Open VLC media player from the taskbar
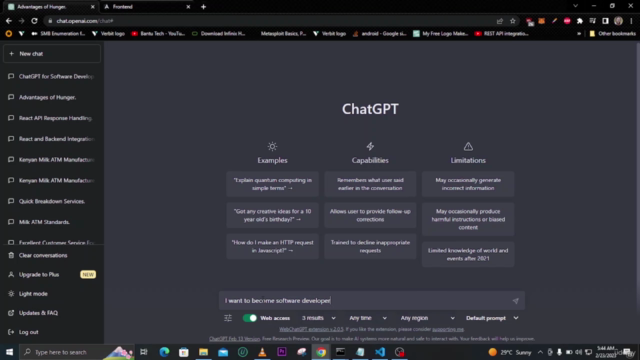This screenshot has width=640, height=360. pyautogui.click(x=262, y=352)
